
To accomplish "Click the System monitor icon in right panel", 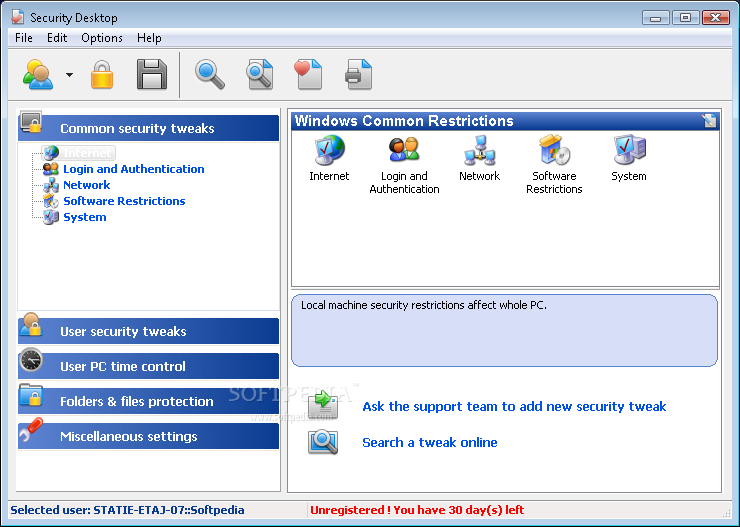I will pos(629,150).
